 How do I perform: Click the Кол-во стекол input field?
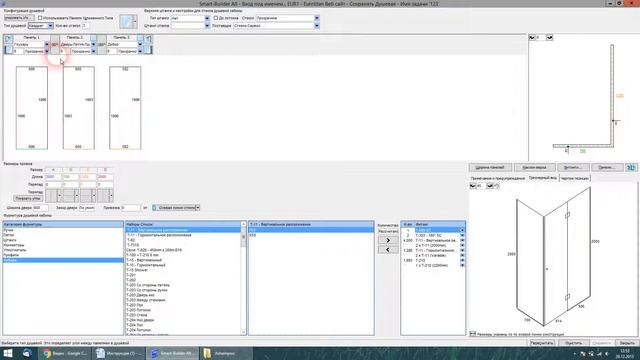coord(85,26)
